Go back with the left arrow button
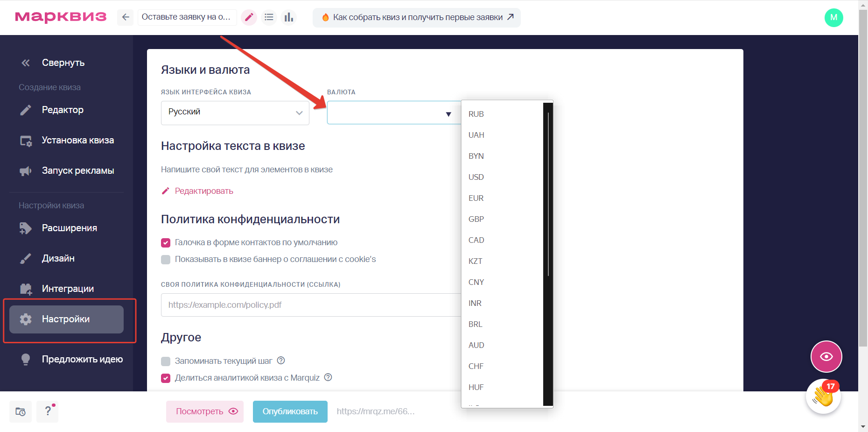The height and width of the screenshot is (432, 868). pyautogui.click(x=125, y=17)
